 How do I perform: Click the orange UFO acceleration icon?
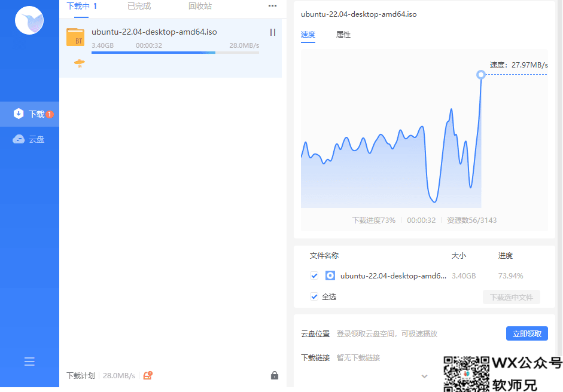80,64
